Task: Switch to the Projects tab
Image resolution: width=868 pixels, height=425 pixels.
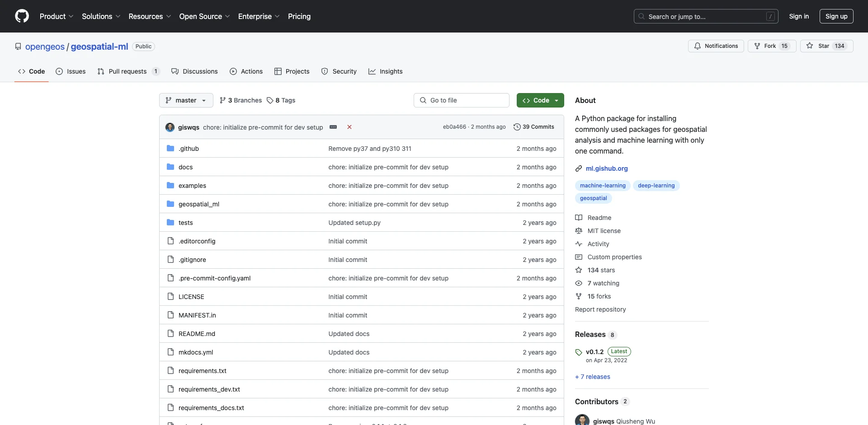Action: (x=292, y=71)
